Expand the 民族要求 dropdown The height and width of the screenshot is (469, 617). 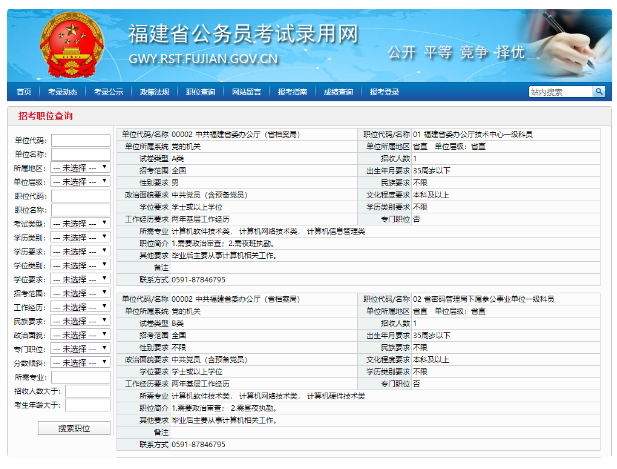click(80, 321)
